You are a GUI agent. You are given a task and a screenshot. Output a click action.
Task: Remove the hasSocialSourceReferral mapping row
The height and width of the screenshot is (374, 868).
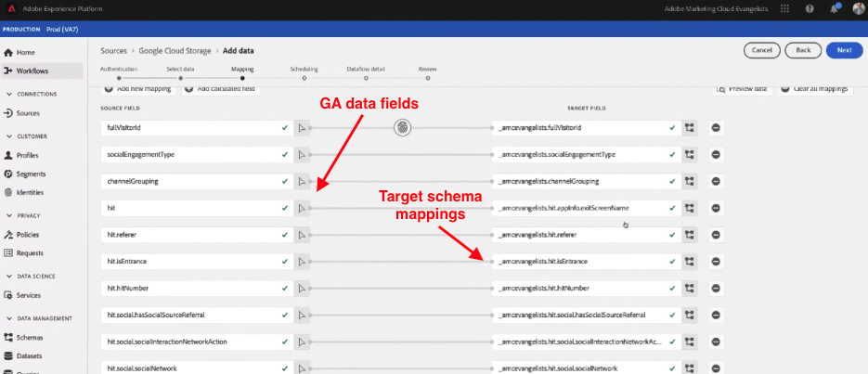[x=716, y=316]
